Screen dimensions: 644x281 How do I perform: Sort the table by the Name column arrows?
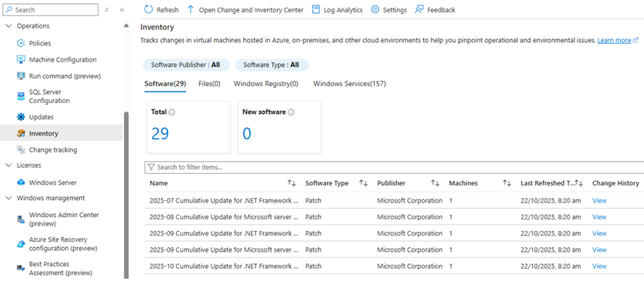292,183
